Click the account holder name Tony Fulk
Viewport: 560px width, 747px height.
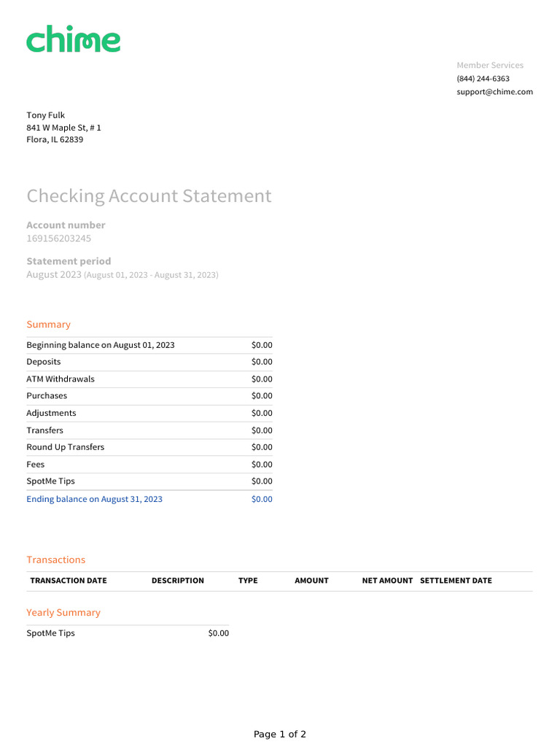pos(46,115)
